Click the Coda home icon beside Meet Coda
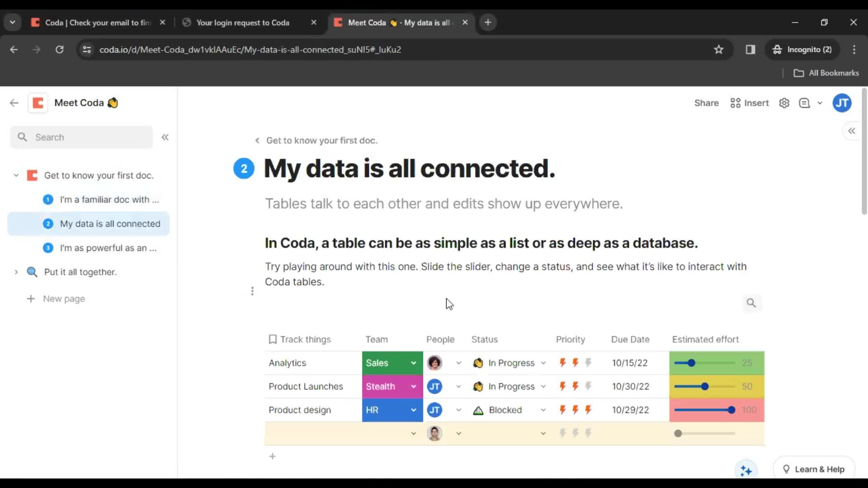Image resolution: width=868 pixels, height=488 pixels. [x=38, y=103]
